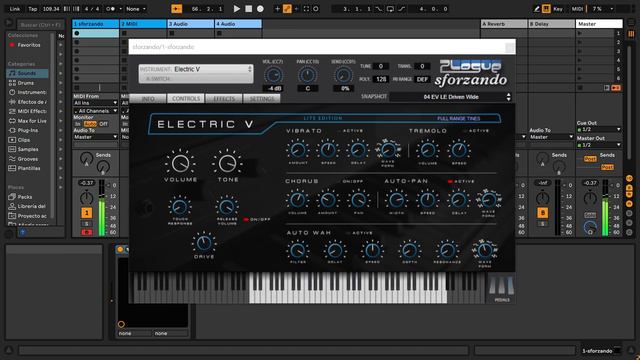Stop playback with the Stop button
The height and width of the screenshot is (360, 640).
(x=248, y=9)
